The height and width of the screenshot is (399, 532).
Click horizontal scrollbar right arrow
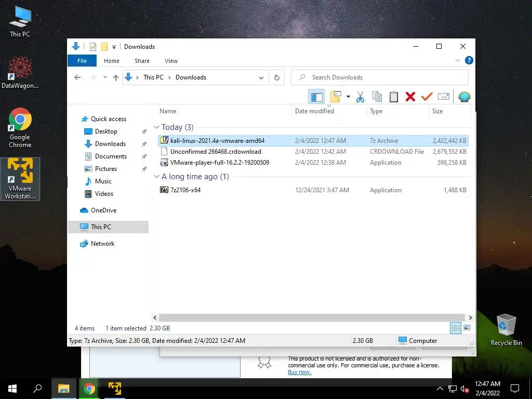pyautogui.click(x=470, y=317)
